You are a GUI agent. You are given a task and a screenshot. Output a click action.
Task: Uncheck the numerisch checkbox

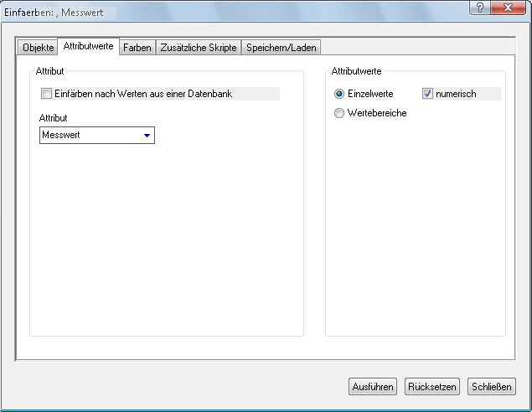[x=428, y=94]
